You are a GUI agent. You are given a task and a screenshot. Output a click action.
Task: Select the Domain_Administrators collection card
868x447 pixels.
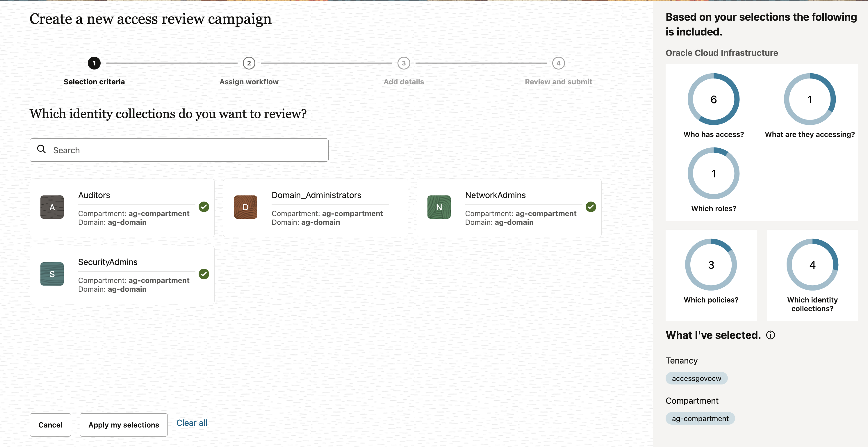316,208
